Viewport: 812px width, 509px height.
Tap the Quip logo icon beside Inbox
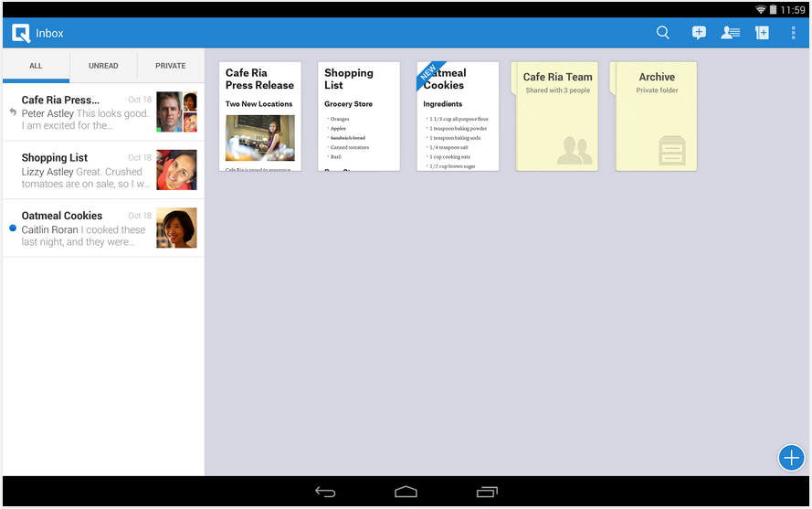coord(21,34)
